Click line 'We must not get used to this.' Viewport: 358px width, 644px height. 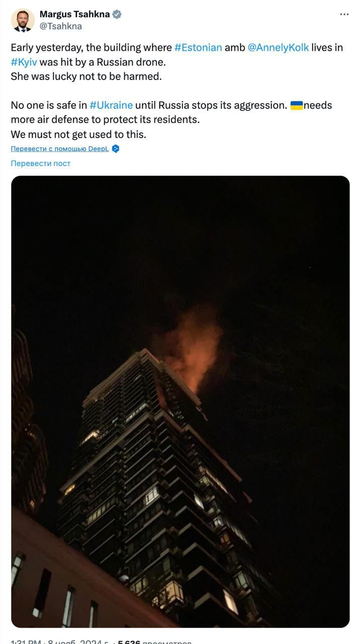78,134
